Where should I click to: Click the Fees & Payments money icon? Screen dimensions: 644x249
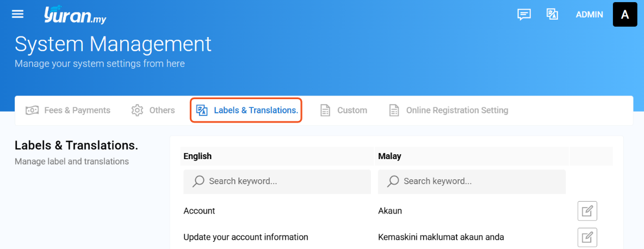coord(32,110)
